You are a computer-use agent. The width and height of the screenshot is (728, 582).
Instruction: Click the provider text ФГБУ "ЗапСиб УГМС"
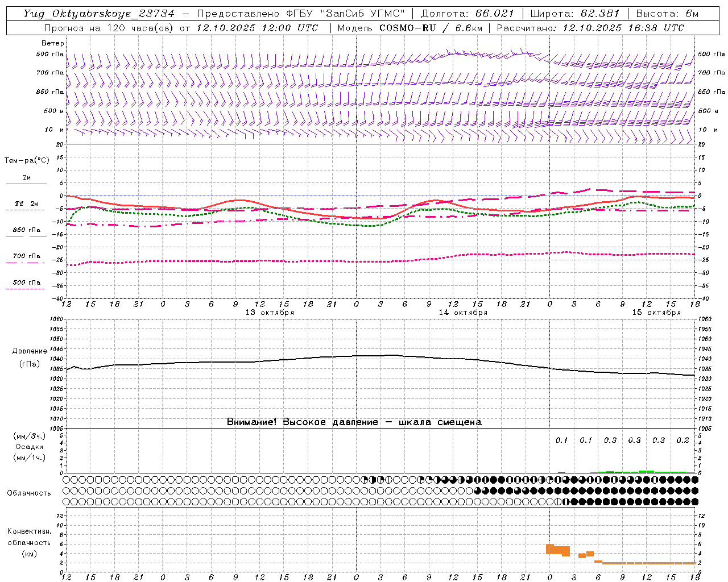coord(346,14)
